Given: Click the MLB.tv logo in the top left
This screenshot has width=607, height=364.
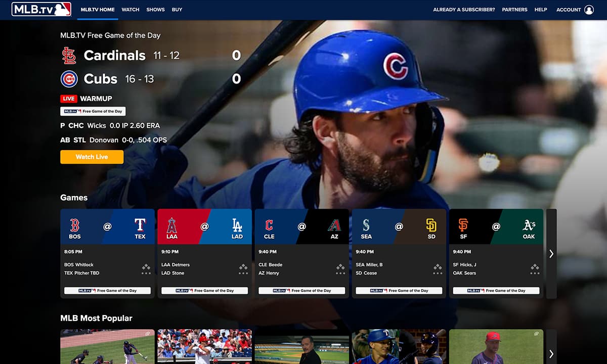Looking at the screenshot, I should point(40,9).
